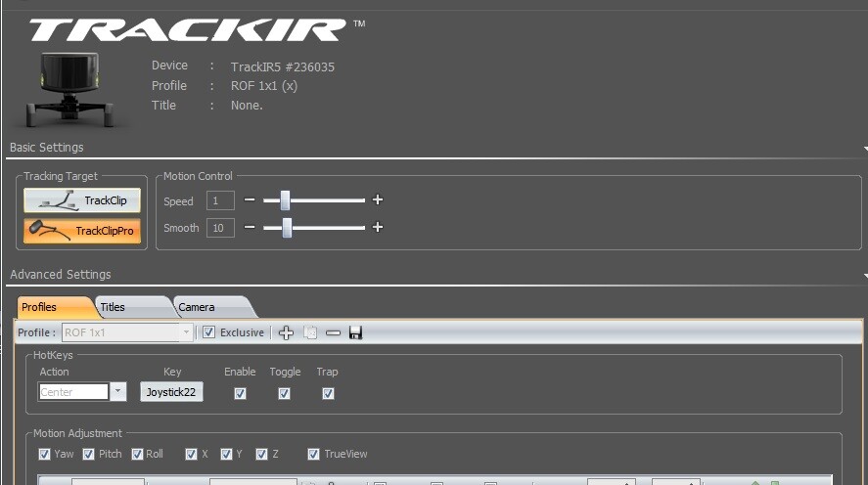Uncheck the Pitch axis checkbox
This screenshot has height=485, width=868.
89,454
